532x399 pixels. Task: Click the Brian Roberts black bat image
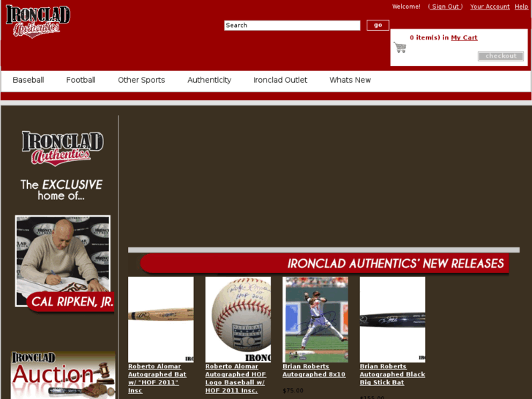tap(392, 319)
